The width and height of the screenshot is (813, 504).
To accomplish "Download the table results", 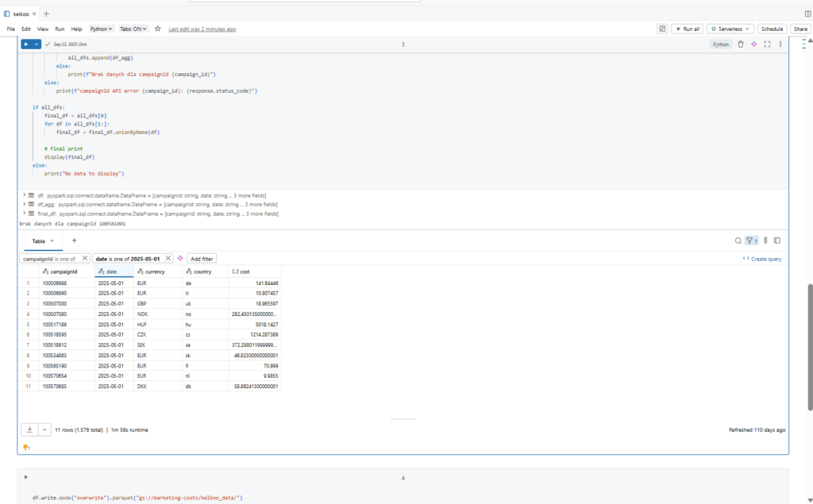I will pyautogui.click(x=29, y=429).
